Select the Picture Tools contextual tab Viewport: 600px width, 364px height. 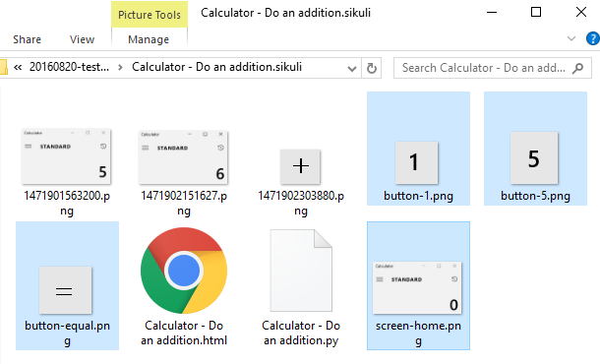click(150, 15)
